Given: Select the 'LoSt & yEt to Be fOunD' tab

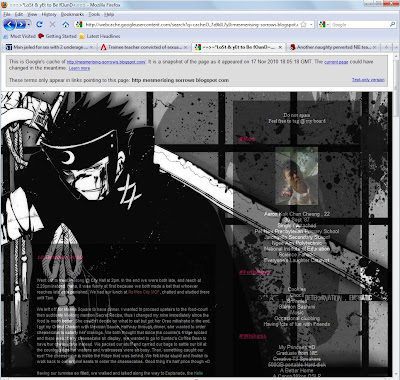Looking at the screenshot, I should [239, 47].
